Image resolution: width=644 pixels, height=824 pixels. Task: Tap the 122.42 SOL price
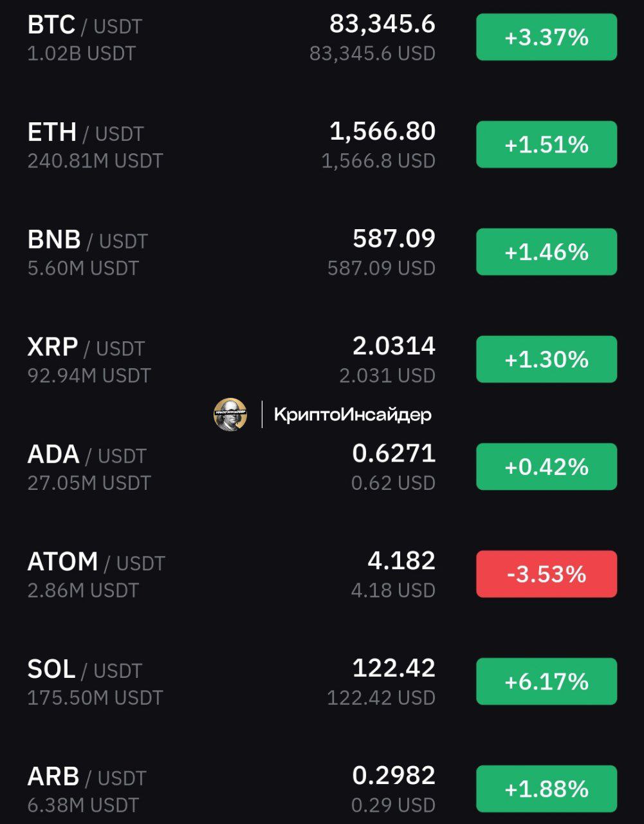point(394,668)
